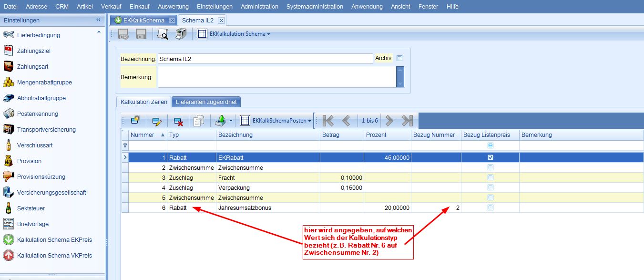Click the Bemerkung field scrollbar
The height and width of the screenshot is (280, 644).
pyautogui.click(x=400, y=77)
